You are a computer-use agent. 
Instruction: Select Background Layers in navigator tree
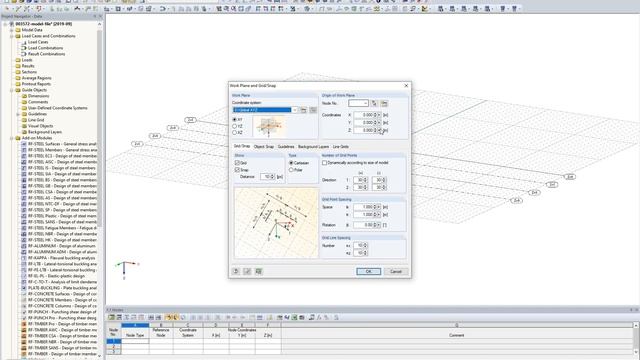click(x=45, y=132)
